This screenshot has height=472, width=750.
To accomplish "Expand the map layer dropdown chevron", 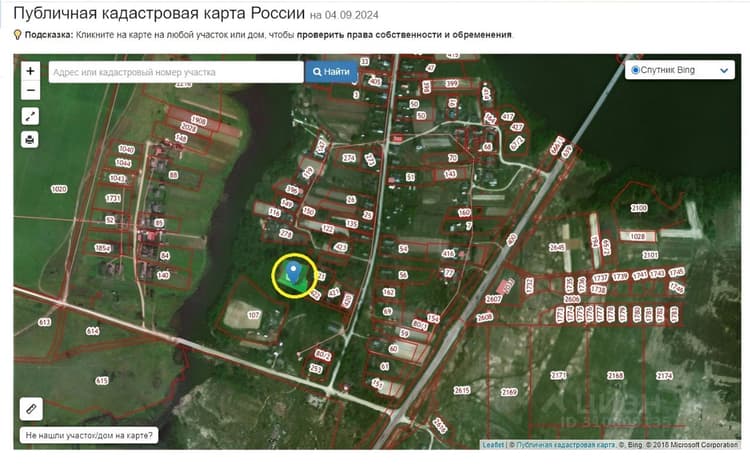I will pyautogui.click(x=724, y=70).
